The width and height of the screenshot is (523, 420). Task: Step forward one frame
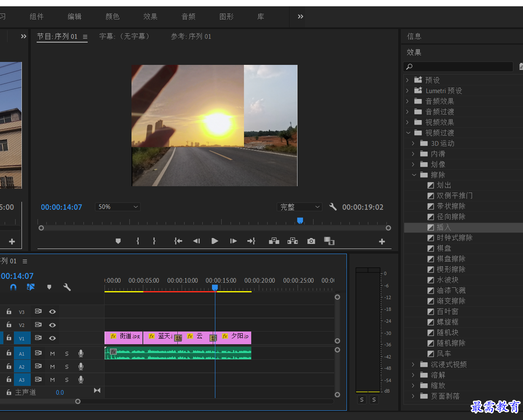233,241
